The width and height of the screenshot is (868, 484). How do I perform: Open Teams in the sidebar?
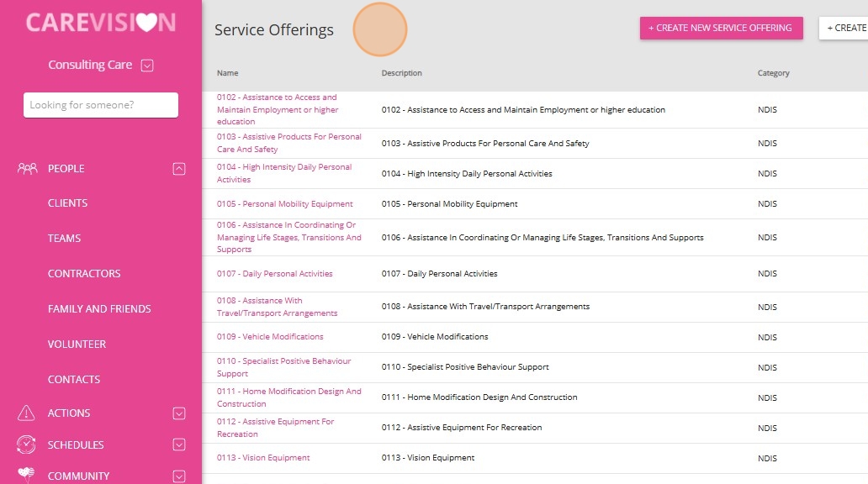pos(64,239)
